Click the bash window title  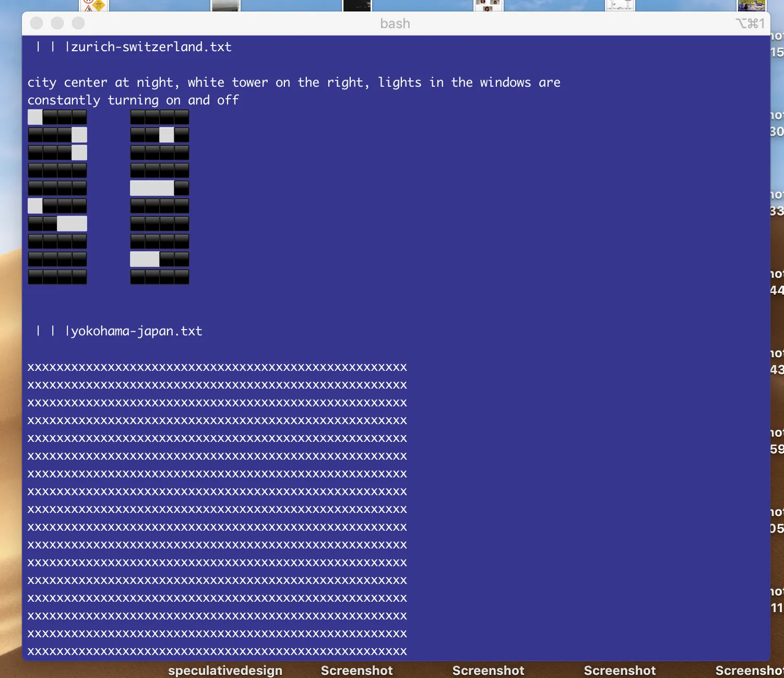point(395,24)
